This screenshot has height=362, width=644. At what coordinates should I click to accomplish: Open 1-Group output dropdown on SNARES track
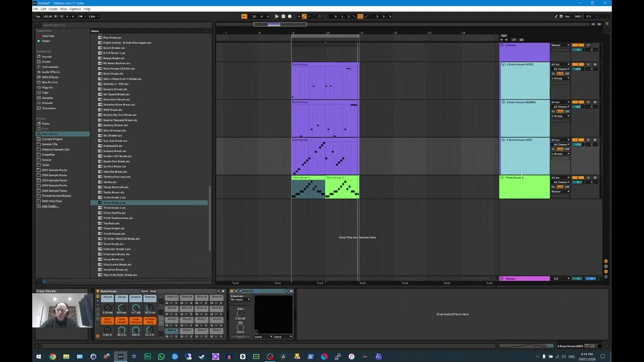[x=560, y=116]
